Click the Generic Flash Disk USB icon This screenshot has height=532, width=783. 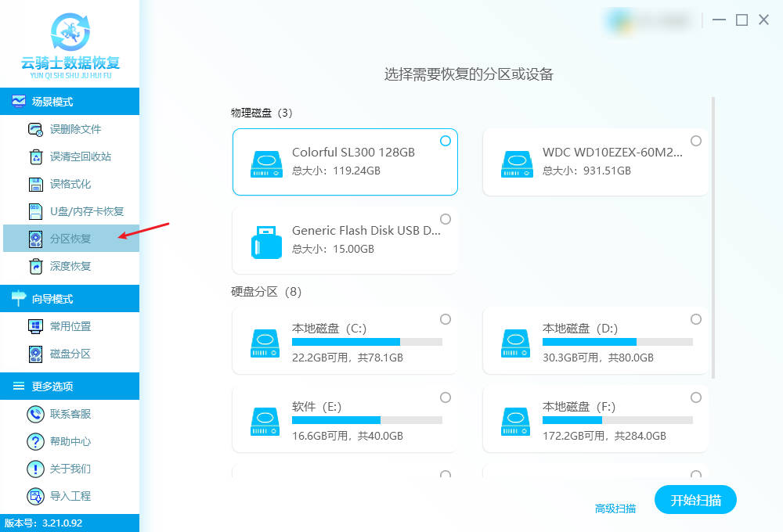(266, 242)
